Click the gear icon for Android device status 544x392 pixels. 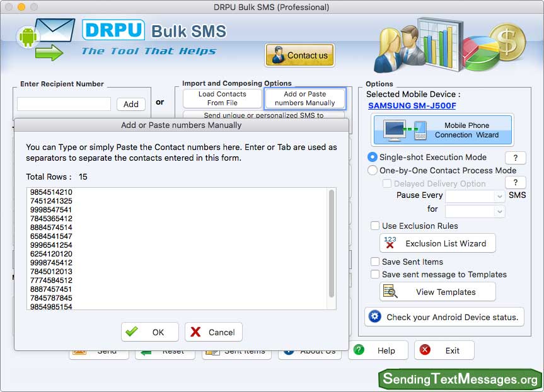(374, 316)
